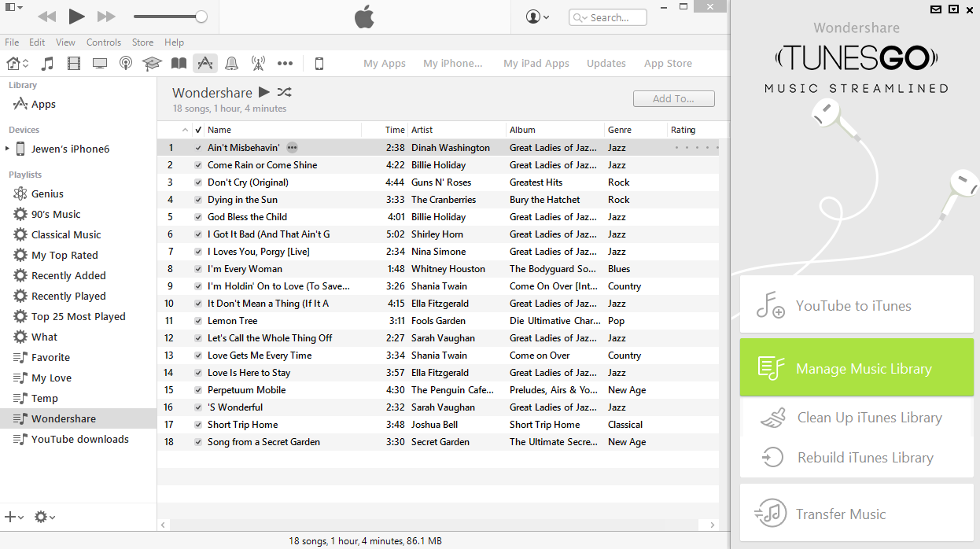Switch to the My iPad Apps tab

point(536,64)
